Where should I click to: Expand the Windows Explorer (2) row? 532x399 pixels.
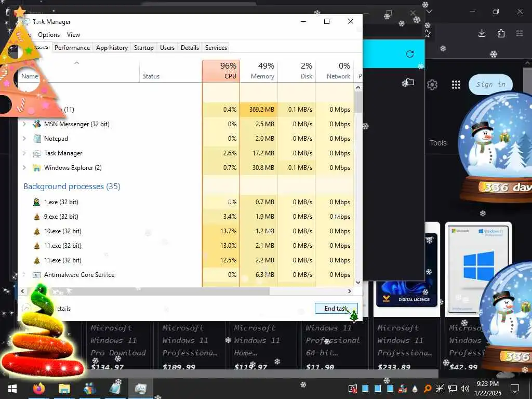[x=24, y=168]
